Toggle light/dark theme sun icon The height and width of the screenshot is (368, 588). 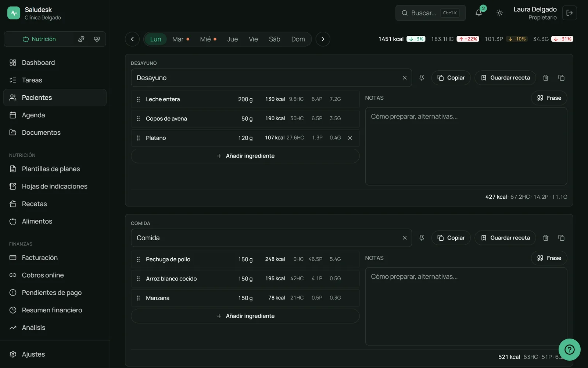click(x=500, y=13)
